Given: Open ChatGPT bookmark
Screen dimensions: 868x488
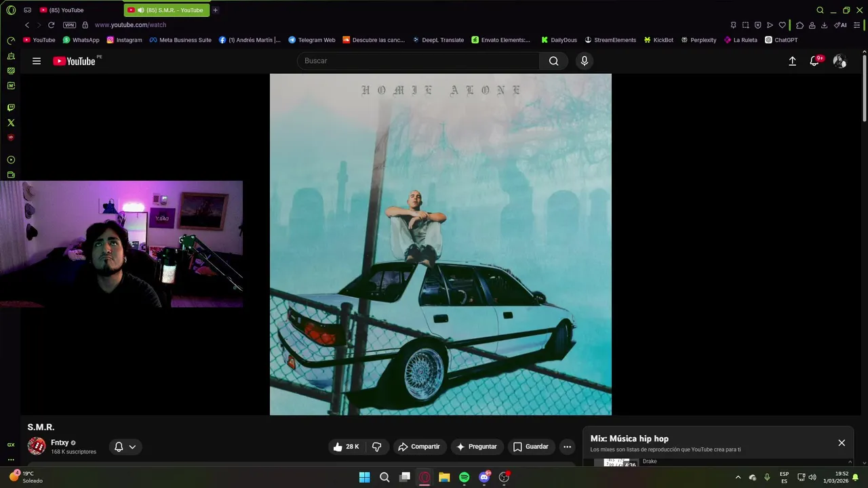Looking at the screenshot, I should coord(781,40).
